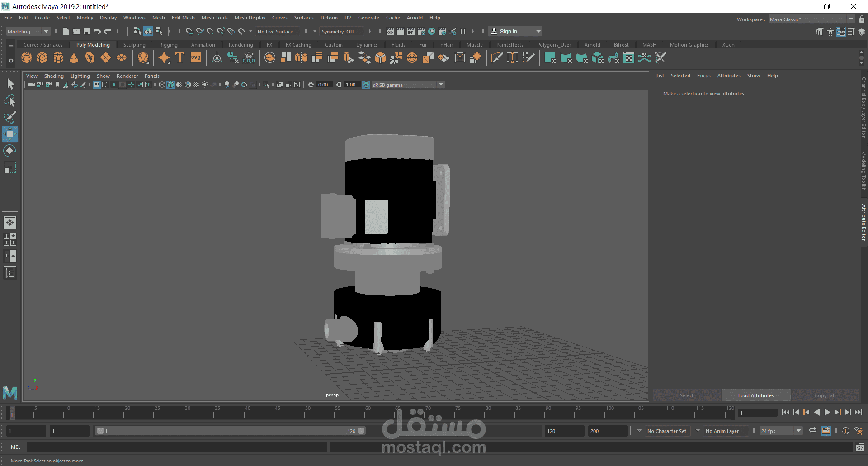868x466 pixels.
Task: Toggle the viewport grid display
Action: click(97, 85)
